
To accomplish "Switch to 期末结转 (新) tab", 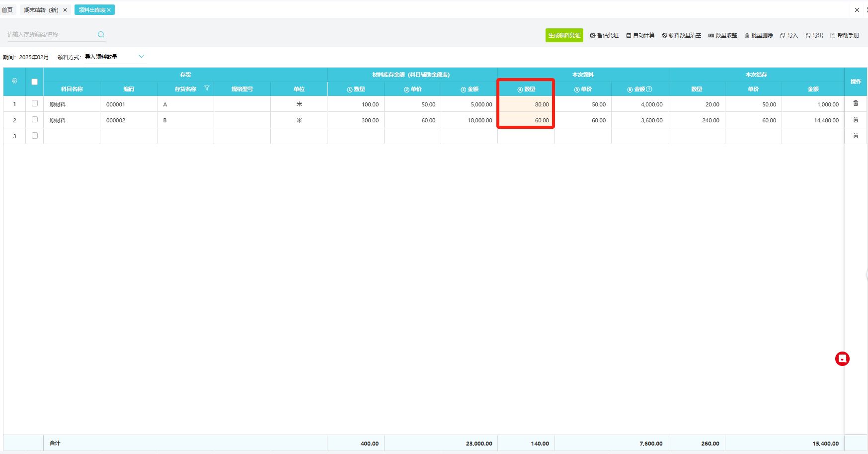I will click(x=41, y=10).
